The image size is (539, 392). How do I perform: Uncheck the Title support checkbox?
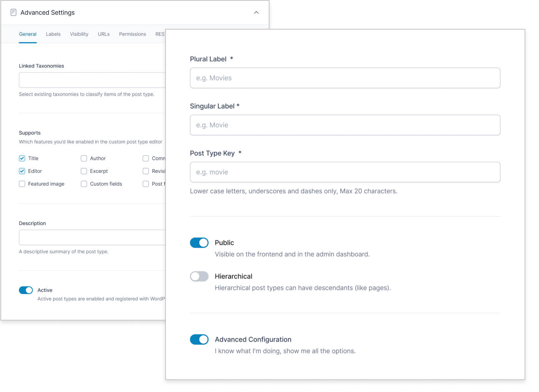(22, 158)
